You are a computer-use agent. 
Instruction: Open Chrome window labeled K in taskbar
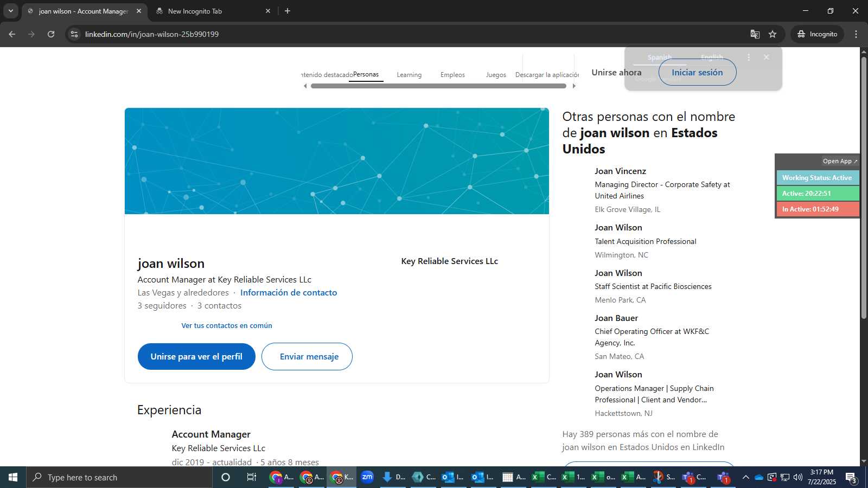click(x=342, y=477)
